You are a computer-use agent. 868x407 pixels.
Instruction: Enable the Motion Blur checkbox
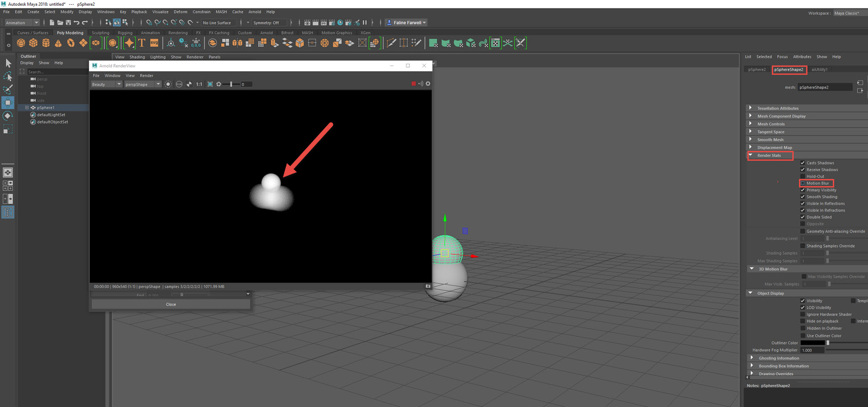tap(803, 183)
